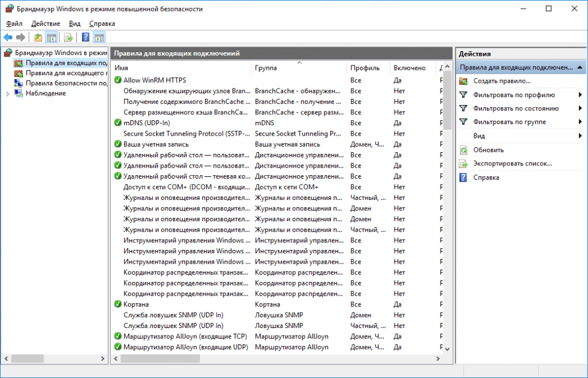Click the Back arrow in the toolbar
This screenshot has width=588, height=378.
coord(8,37)
